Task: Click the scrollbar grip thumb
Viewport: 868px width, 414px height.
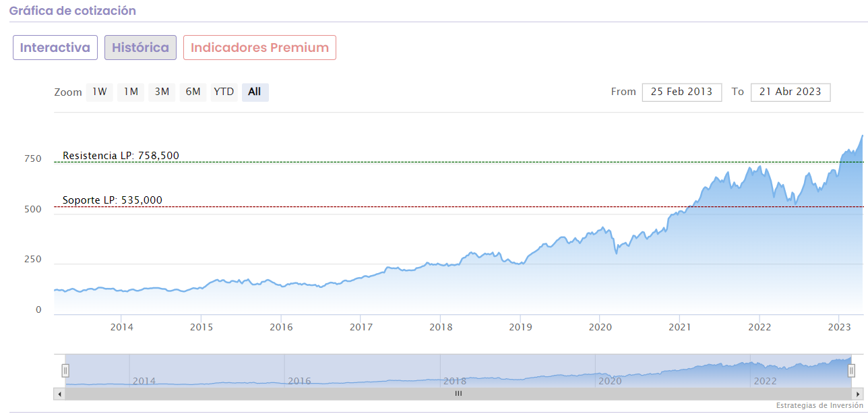Action: coord(458,394)
